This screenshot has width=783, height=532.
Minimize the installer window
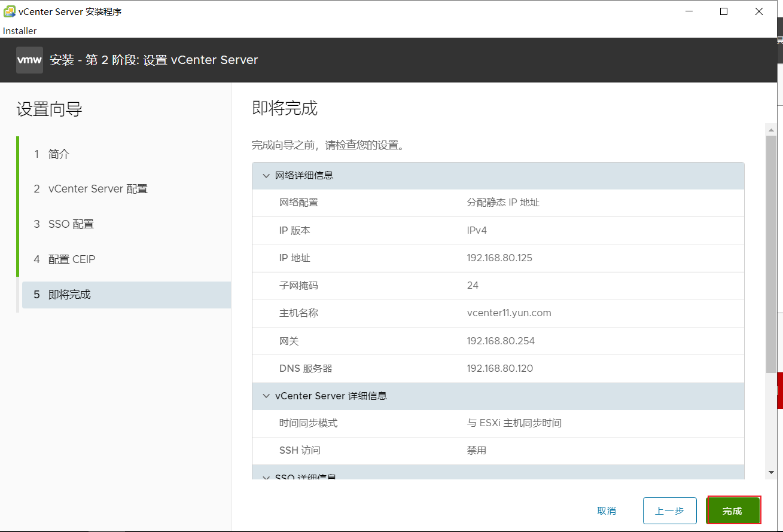click(688, 11)
